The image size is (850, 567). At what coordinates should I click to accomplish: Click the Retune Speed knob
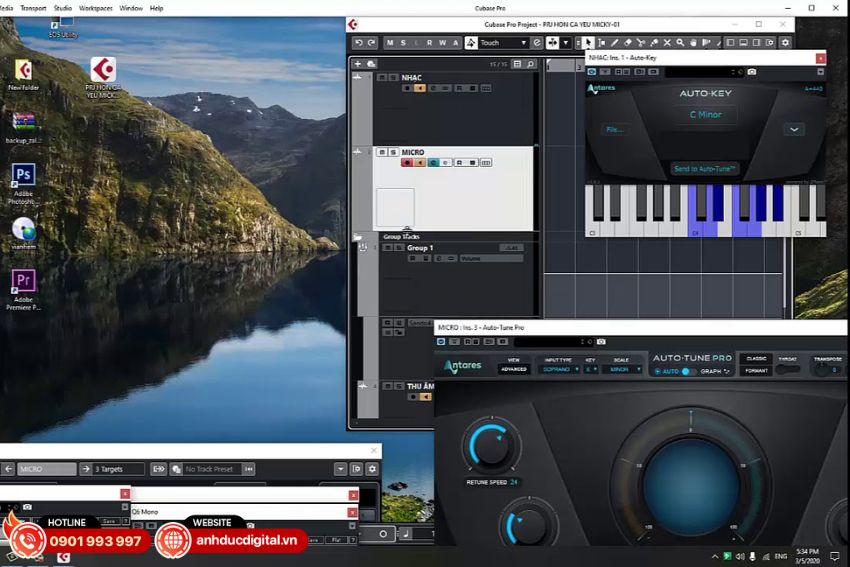(x=492, y=446)
